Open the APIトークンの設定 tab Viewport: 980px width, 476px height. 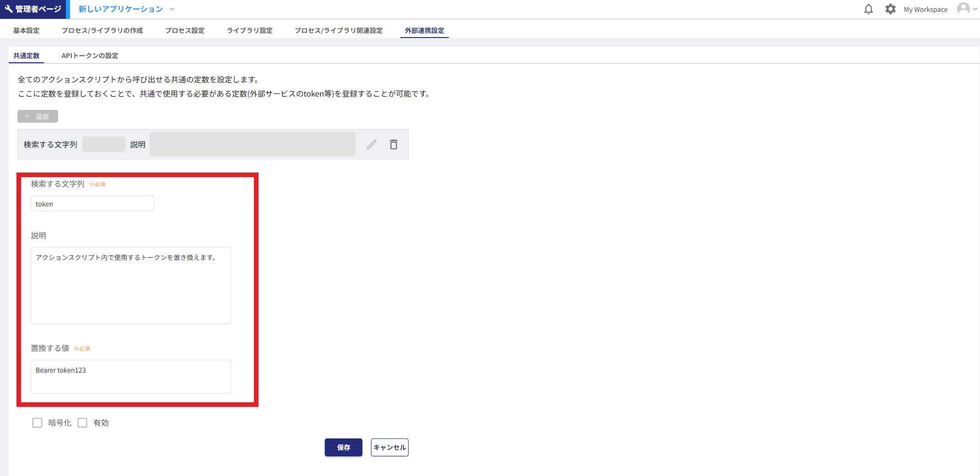(x=90, y=55)
